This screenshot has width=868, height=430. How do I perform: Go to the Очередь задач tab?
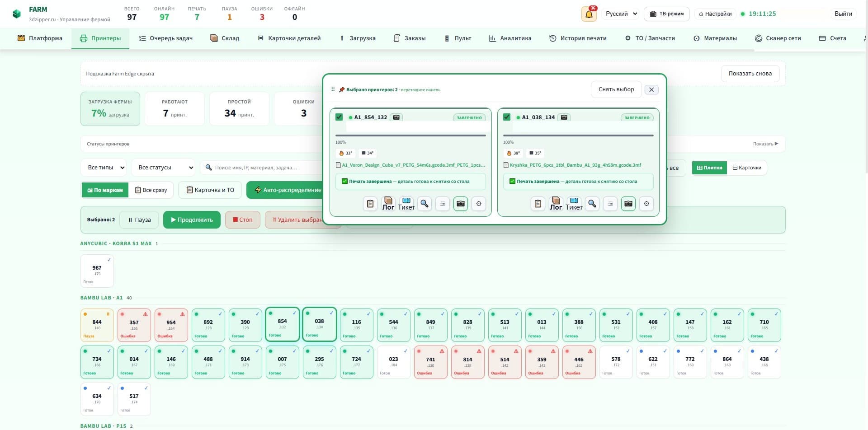pos(166,38)
